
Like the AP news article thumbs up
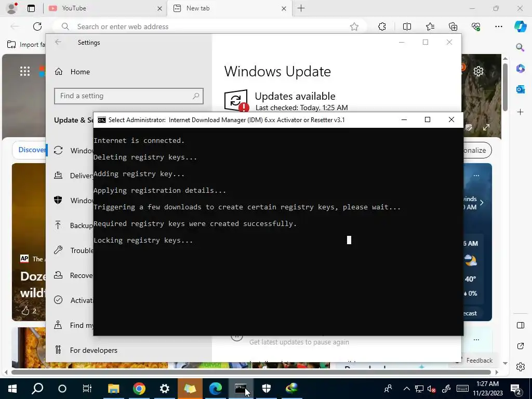click(x=26, y=311)
